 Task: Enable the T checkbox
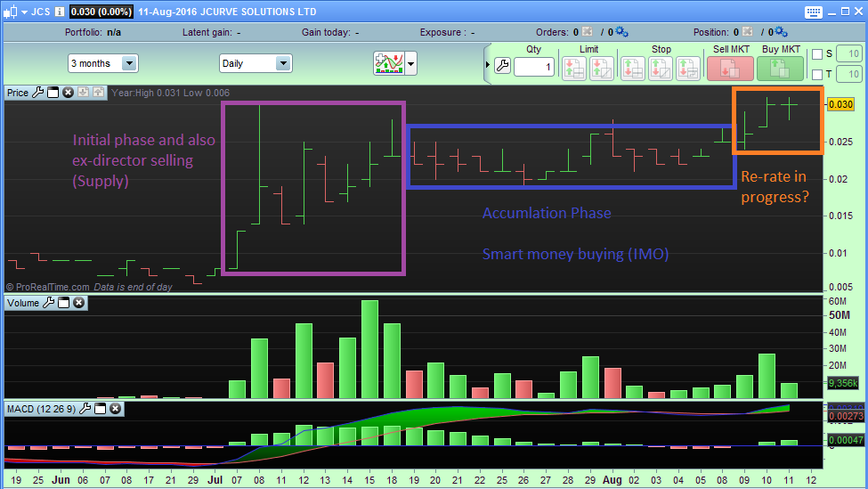817,74
